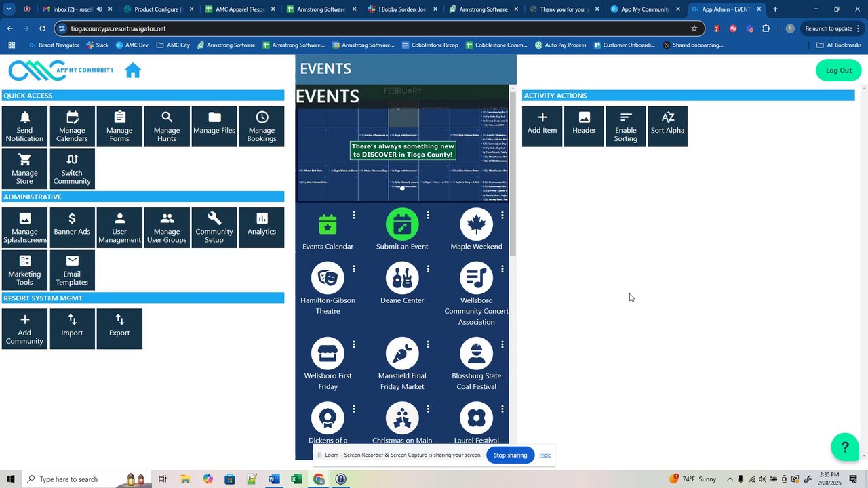868x488 pixels.
Task: Open Email Templates tile
Action: coord(72,270)
